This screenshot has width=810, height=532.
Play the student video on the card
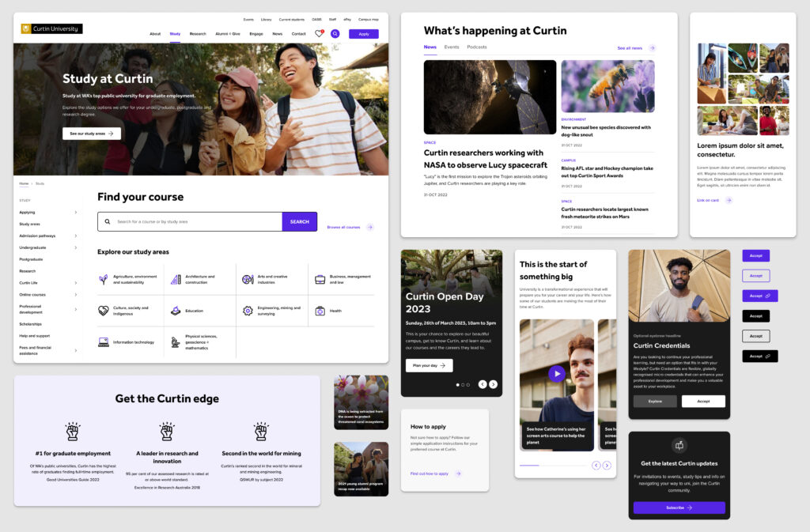click(x=557, y=373)
